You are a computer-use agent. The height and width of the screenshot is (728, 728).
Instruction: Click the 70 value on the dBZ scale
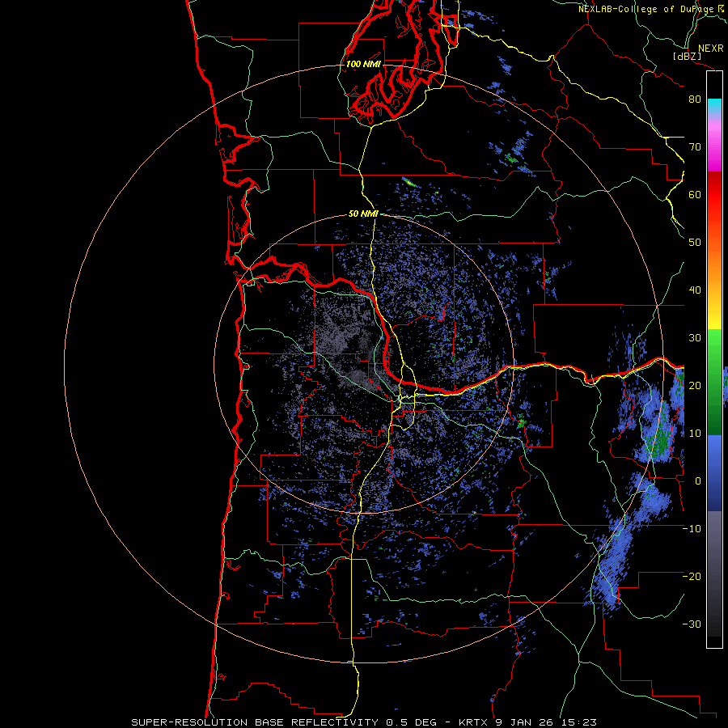coord(695,147)
